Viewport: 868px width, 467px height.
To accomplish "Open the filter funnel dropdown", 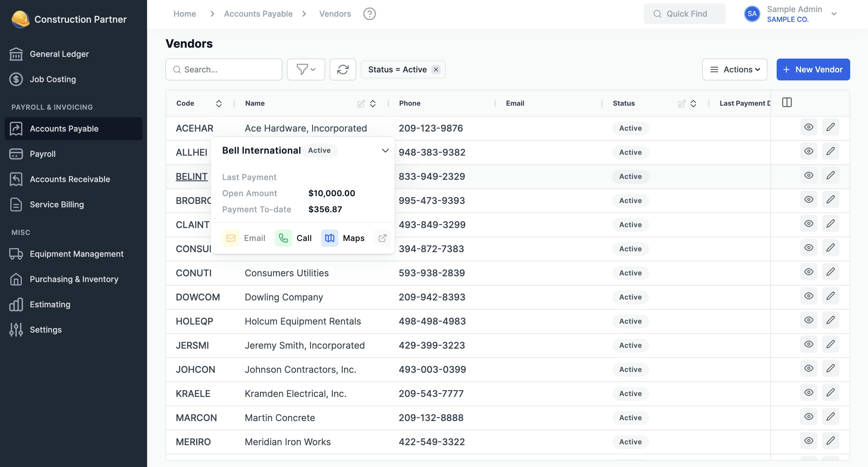I will coord(306,70).
